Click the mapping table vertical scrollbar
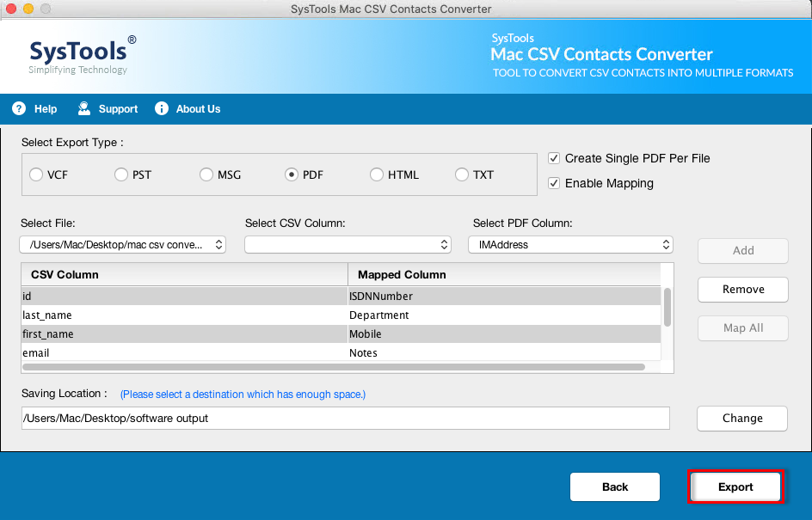The height and width of the screenshot is (520, 812). pyautogui.click(x=667, y=308)
